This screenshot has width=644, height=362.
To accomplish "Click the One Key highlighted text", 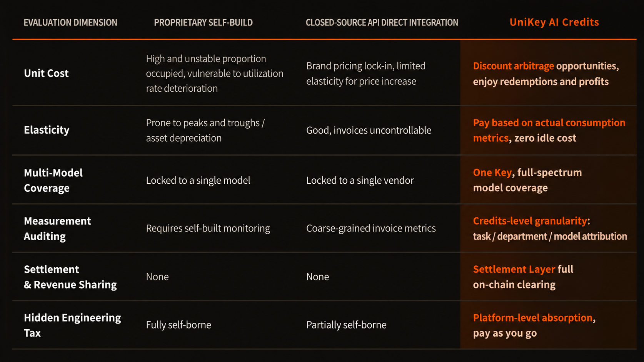I will pyautogui.click(x=492, y=173).
